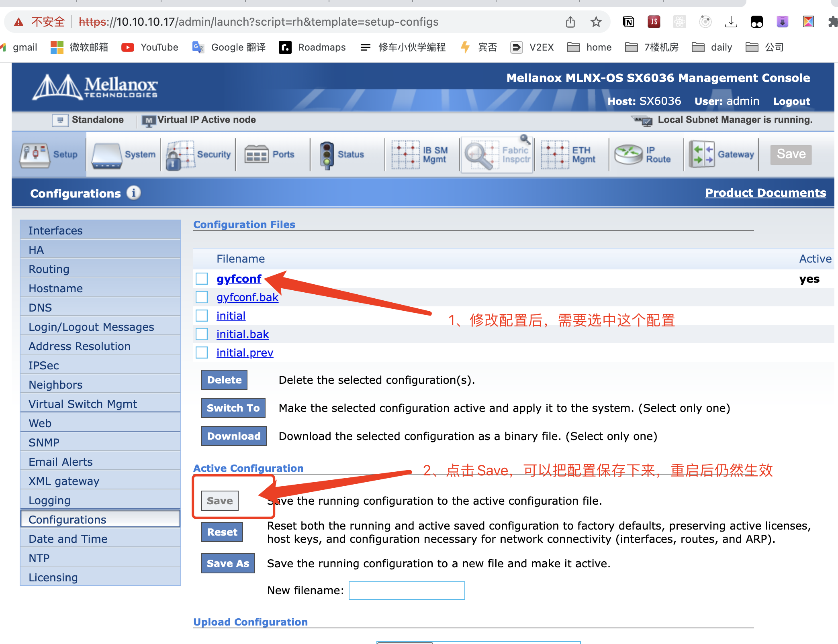The width and height of the screenshot is (838, 644).
Task: Open the NTP sidebar item
Action: point(100,558)
